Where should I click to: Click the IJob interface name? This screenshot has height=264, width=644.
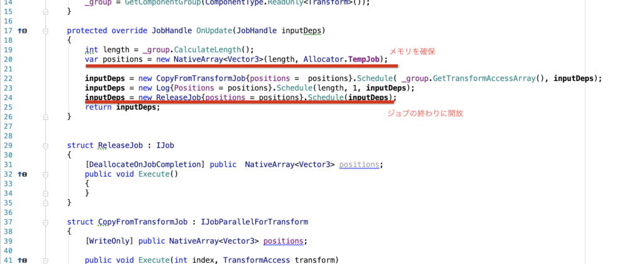point(165,145)
